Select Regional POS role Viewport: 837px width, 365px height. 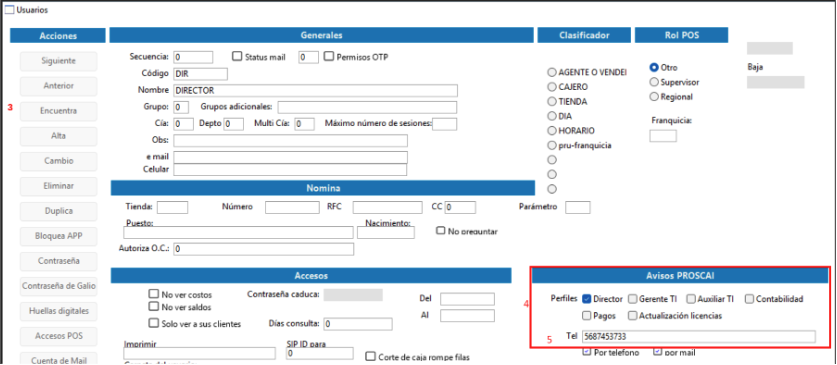pyautogui.click(x=653, y=97)
